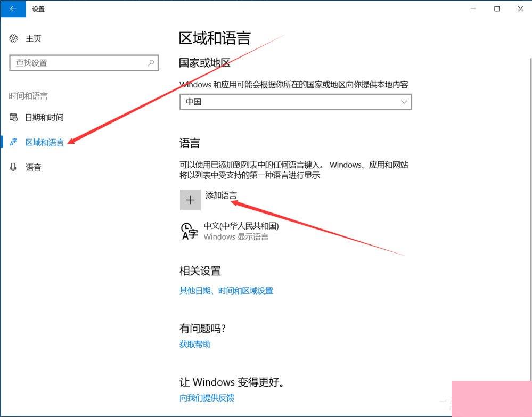
Task: Select 中文(中华人民共和国) language entry
Action: (x=241, y=226)
